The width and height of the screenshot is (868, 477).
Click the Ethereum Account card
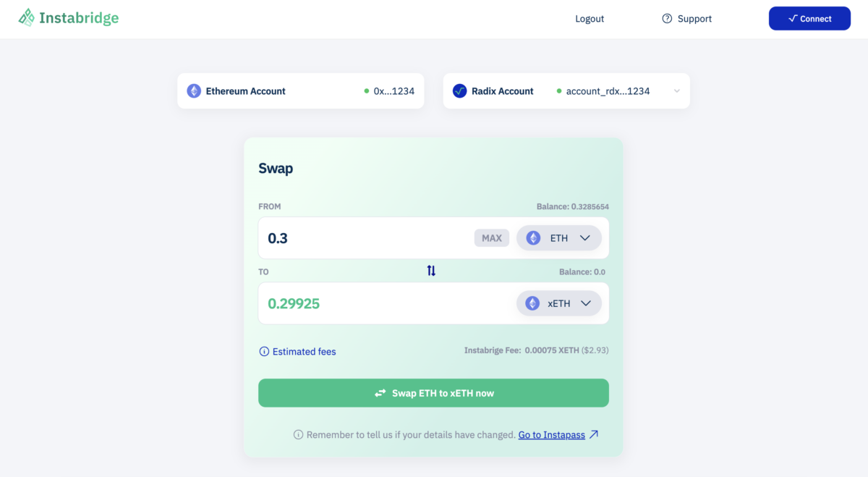301,91
